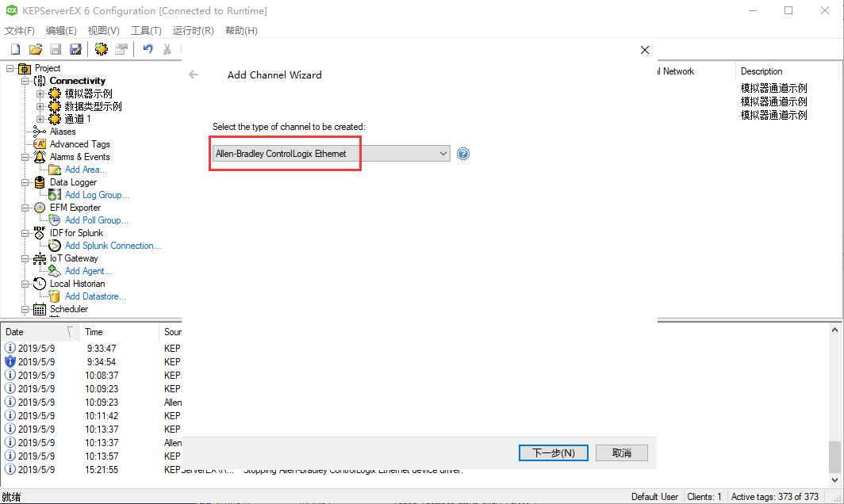Click the New project toolbar icon

(x=16, y=49)
